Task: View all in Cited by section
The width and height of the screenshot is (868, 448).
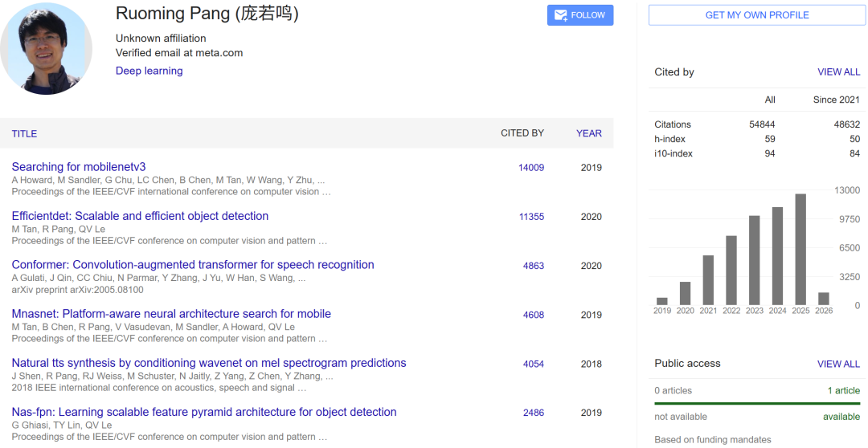Action: 838,72
